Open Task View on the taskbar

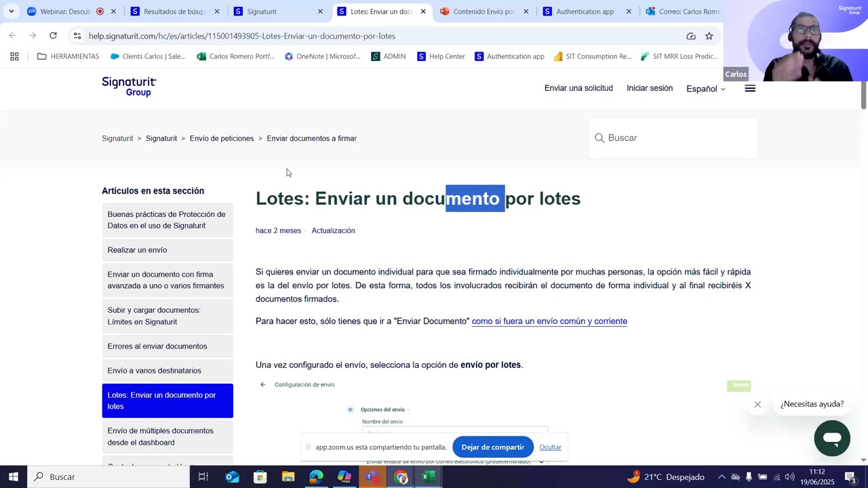click(x=203, y=476)
